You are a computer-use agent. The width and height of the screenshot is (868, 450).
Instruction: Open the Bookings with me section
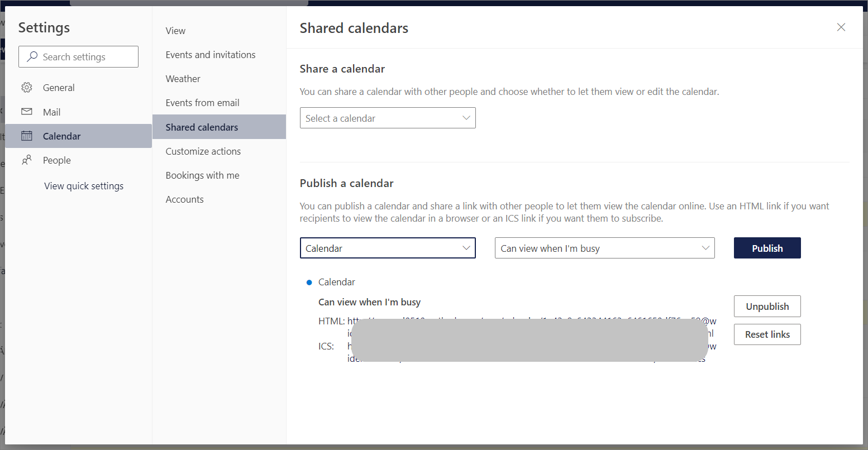coord(202,175)
